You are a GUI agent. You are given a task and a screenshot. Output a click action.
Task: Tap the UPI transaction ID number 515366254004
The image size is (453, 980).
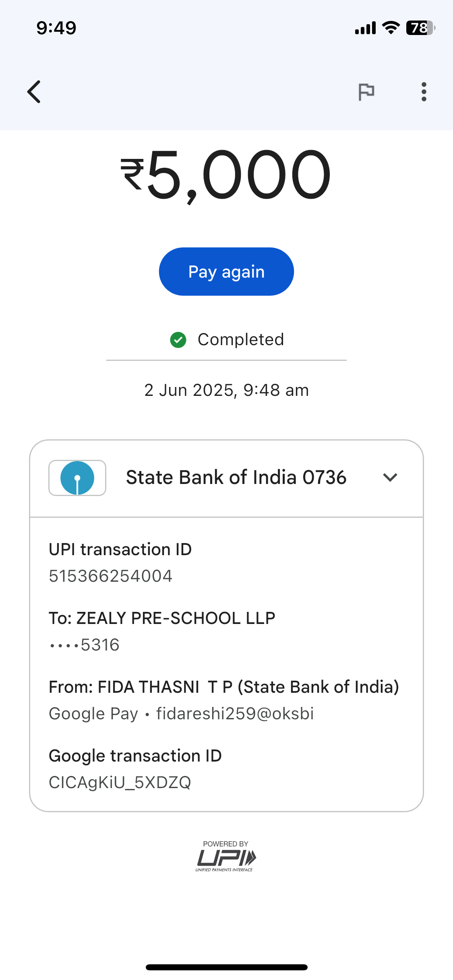click(111, 576)
